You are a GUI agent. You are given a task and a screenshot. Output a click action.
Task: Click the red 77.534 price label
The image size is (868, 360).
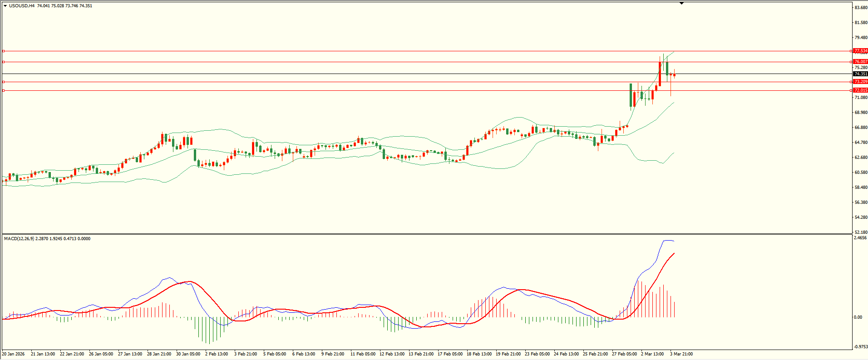[x=860, y=51]
